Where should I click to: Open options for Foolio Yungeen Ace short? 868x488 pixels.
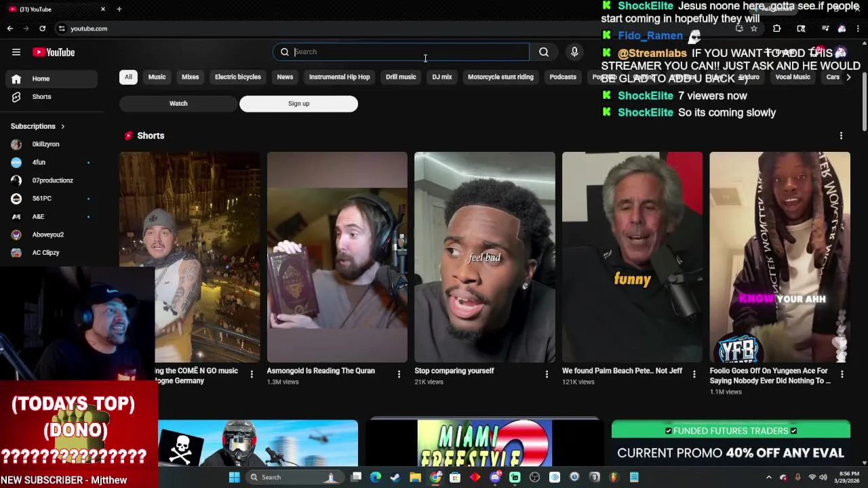pos(842,374)
